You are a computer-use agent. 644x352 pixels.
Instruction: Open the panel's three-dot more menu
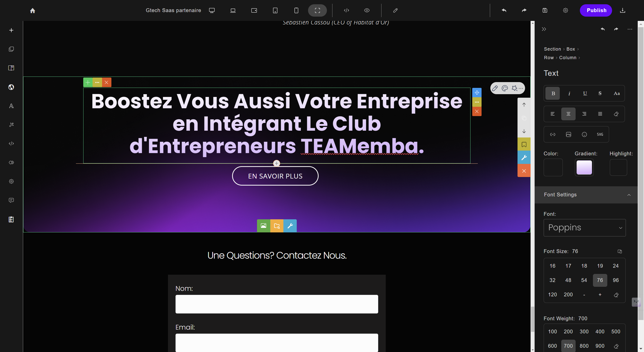tap(630, 29)
